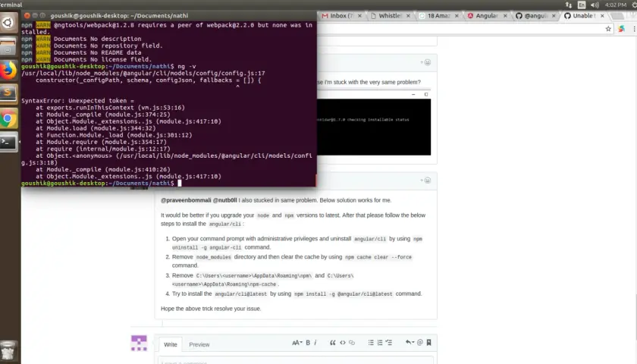
Task: Open saved replies dropdown
Action: [x=409, y=343]
